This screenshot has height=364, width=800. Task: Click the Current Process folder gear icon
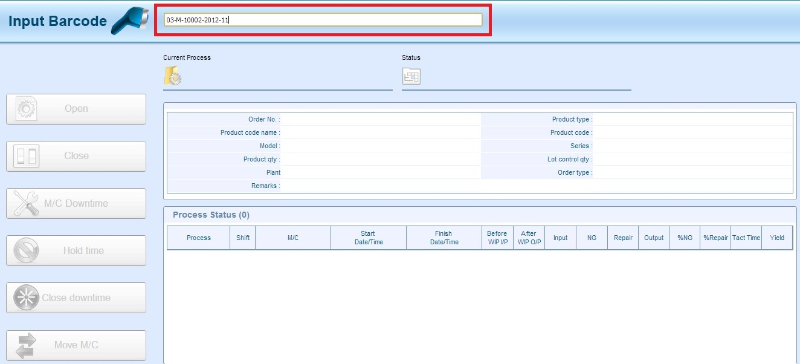172,76
